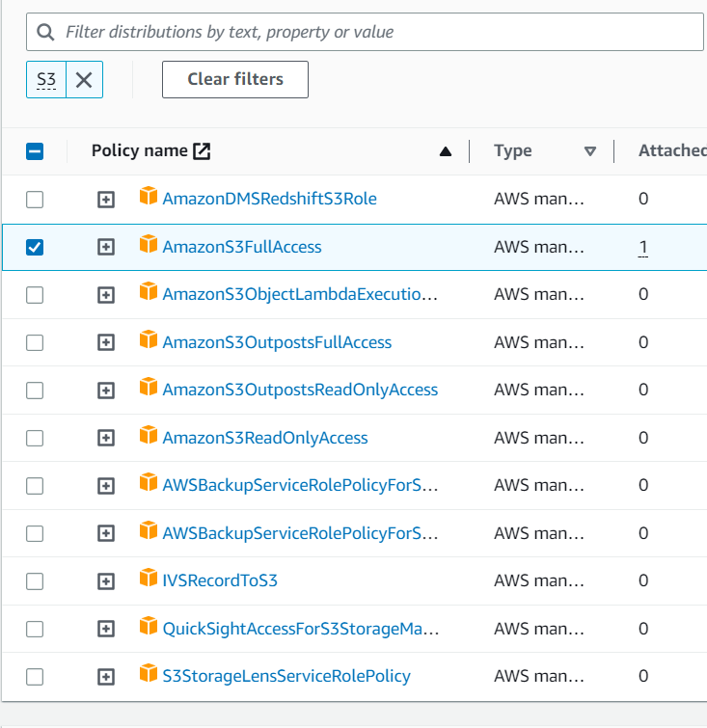The width and height of the screenshot is (707, 728).
Task: Focus the filter distributions search field
Action: (x=365, y=32)
